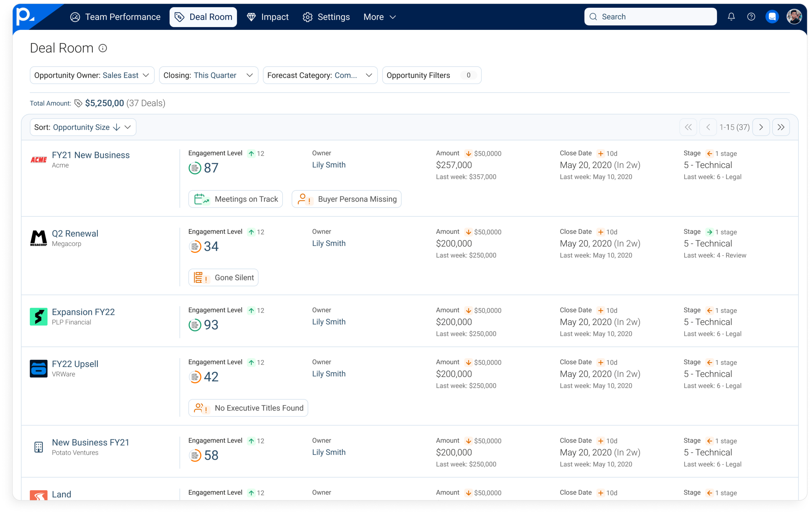Screen dimensions: 812x514
Task: Go to the next page arrow
Action: click(761, 127)
